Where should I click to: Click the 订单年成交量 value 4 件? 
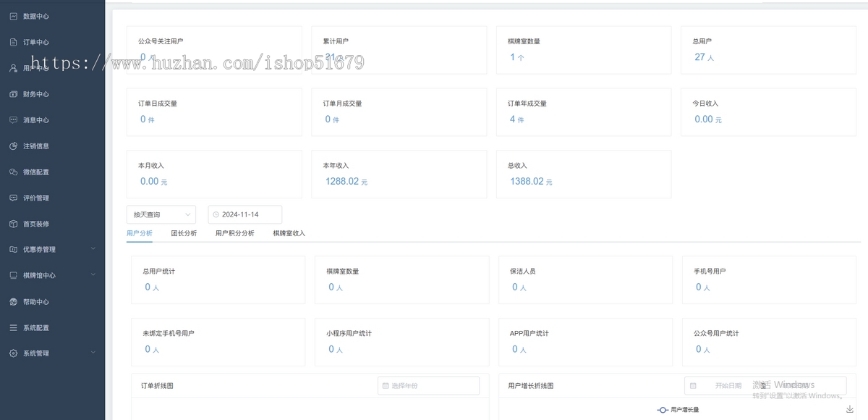(516, 119)
